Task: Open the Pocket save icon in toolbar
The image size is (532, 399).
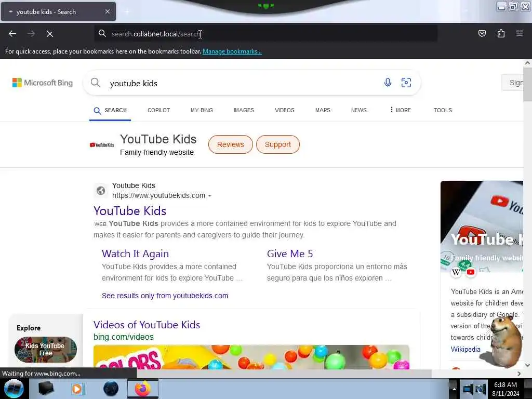Action: click(x=482, y=33)
